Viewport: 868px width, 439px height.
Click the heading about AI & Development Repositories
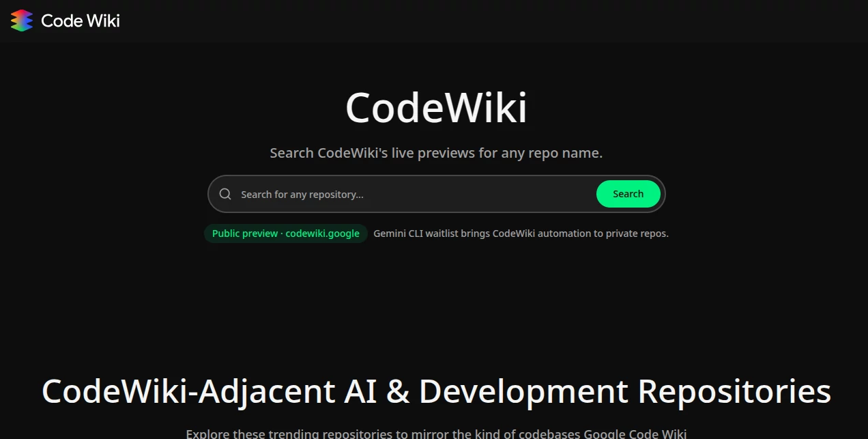pyautogui.click(x=436, y=392)
